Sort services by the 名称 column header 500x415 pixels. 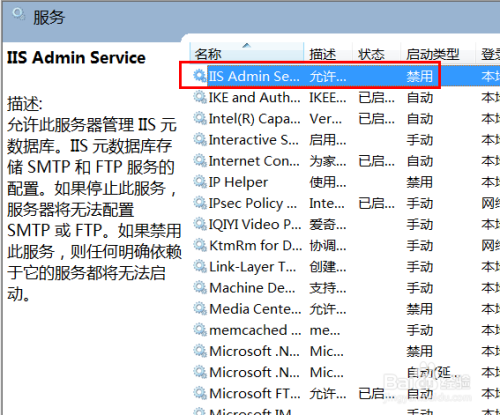click(x=247, y=54)
